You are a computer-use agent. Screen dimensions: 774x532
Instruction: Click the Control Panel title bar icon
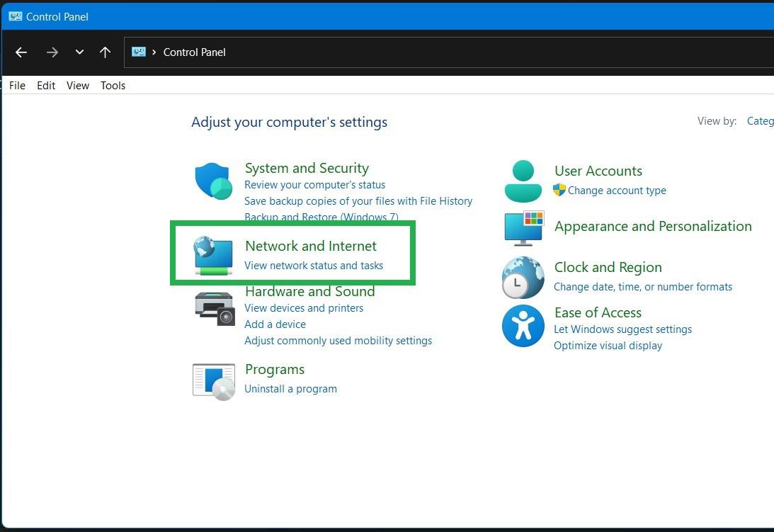click(x=16, y=16)
